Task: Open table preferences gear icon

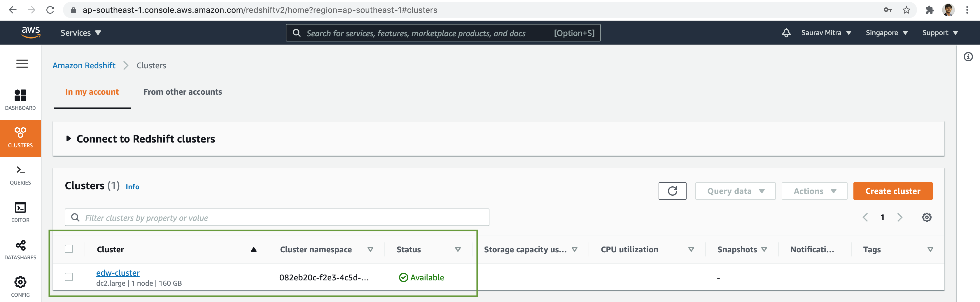Action: point(926,217)
